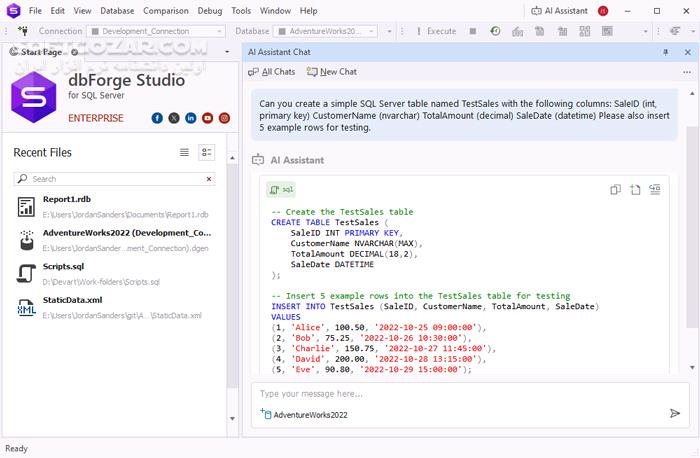This screenshot has width=700, height=458.
Task: Click the Recent Files search field
Action: pos(114,179)
